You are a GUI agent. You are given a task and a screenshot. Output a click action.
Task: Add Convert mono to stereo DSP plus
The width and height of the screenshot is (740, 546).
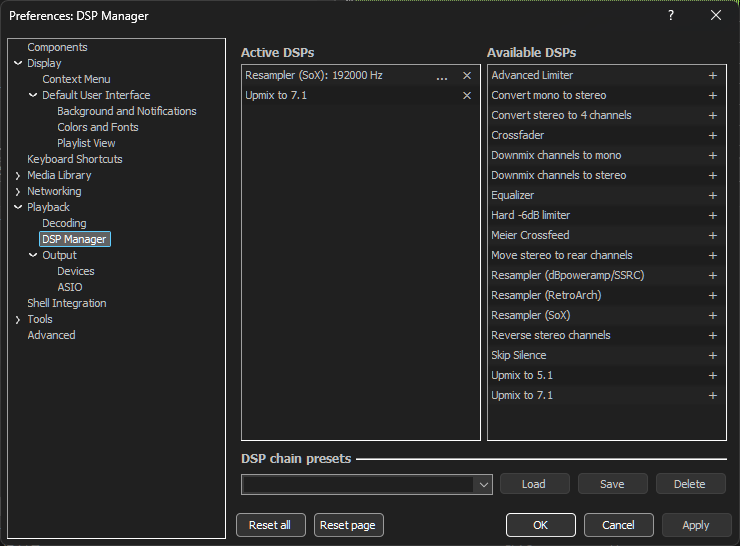(x=713, y=95)
